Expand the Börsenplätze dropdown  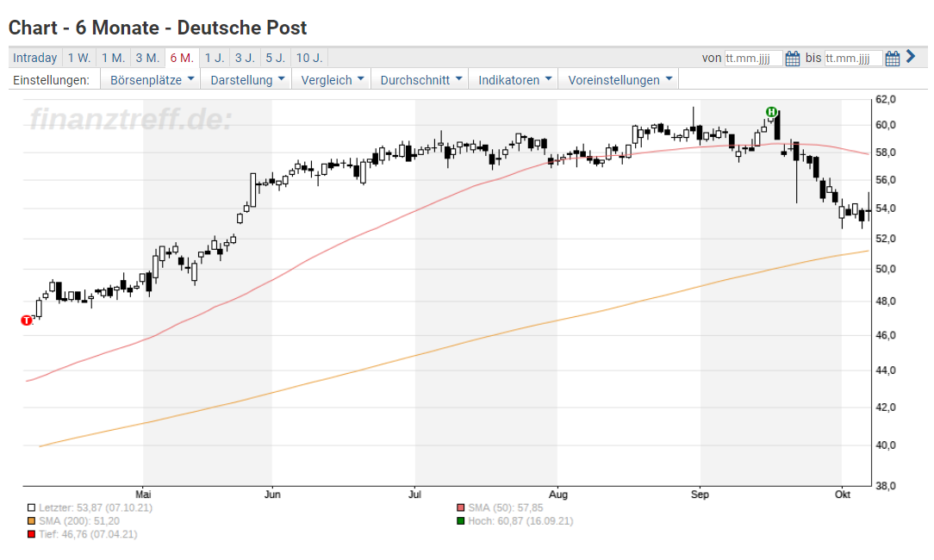tap(152, 80)
